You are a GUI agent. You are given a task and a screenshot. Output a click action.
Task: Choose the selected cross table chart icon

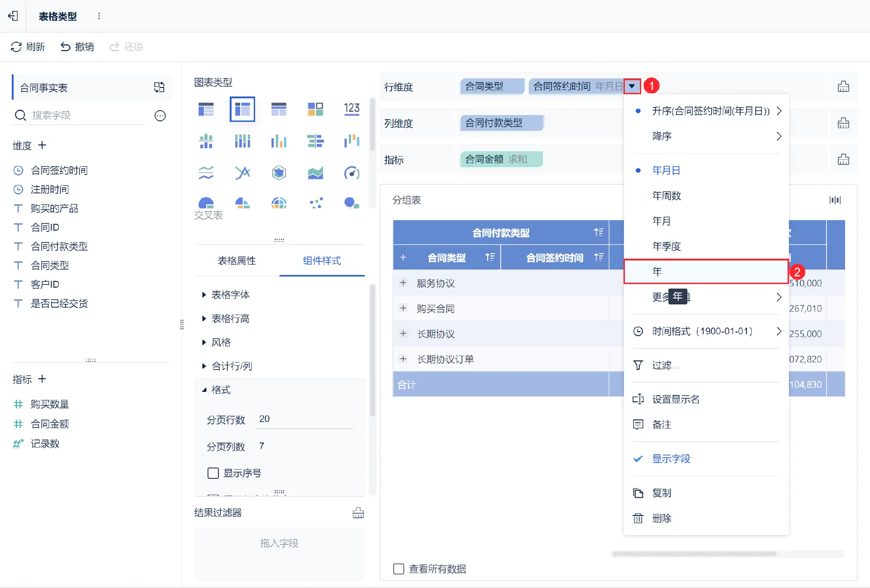242,109
